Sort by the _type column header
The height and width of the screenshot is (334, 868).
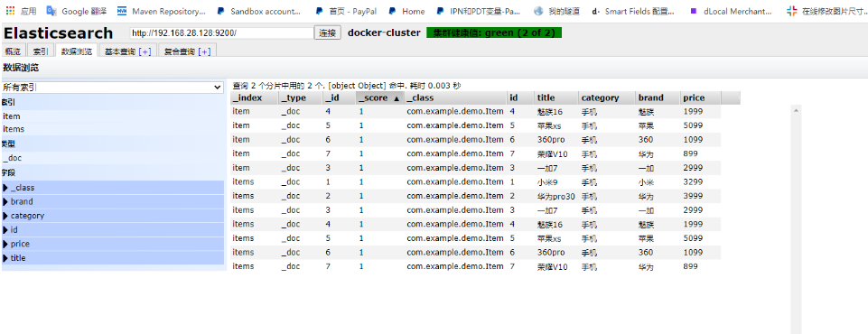[301, 97]
